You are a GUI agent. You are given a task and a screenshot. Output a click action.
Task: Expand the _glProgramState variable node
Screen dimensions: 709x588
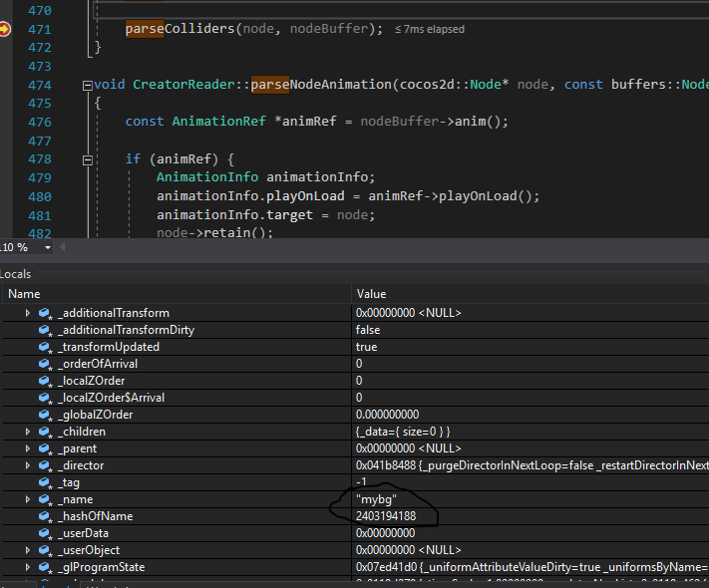[28, 567]
